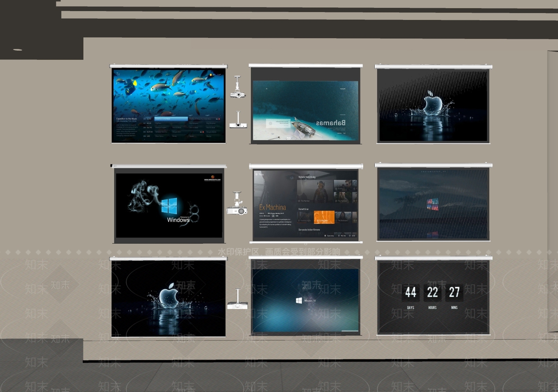558x392 pixels.
Task: Click the "HOURS" label
Action: click(x=432, y=308)
